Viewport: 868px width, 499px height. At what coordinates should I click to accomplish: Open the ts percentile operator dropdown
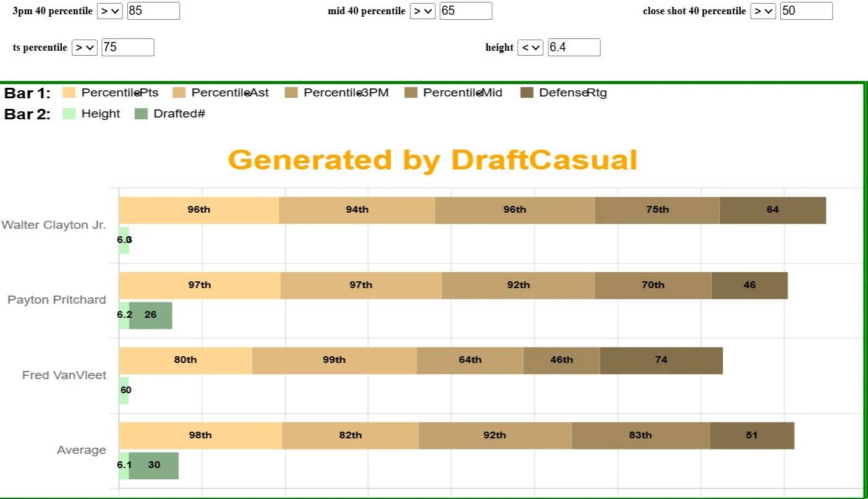tap(85, 48)
